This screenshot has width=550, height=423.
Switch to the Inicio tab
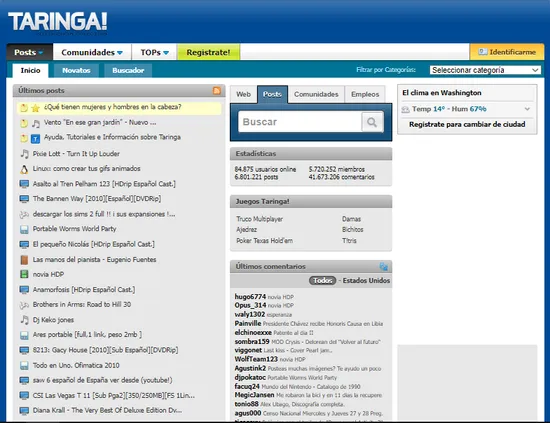(x=30, y=70)
